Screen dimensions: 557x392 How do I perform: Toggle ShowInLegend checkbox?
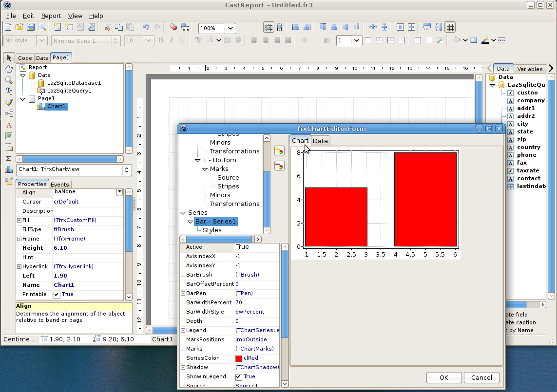pyautogui.click(x=239, y=377)
